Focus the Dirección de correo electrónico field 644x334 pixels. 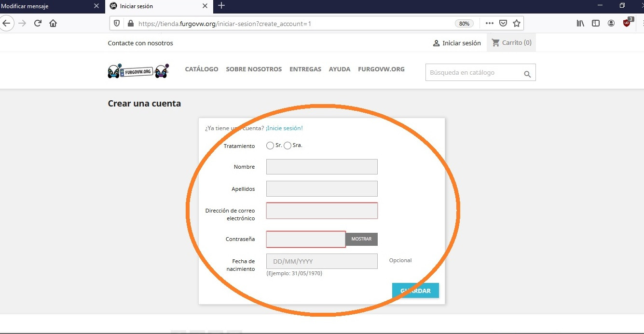pos(322,211)
